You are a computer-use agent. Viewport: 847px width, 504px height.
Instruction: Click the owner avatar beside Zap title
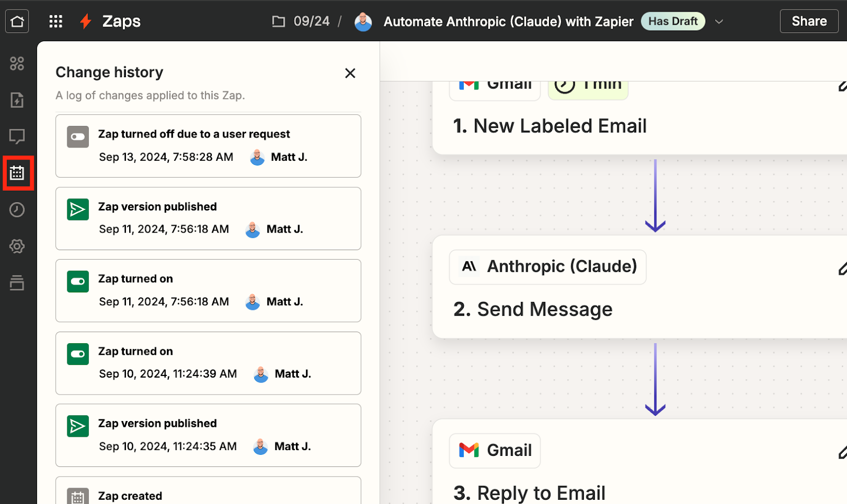point(363,22)
